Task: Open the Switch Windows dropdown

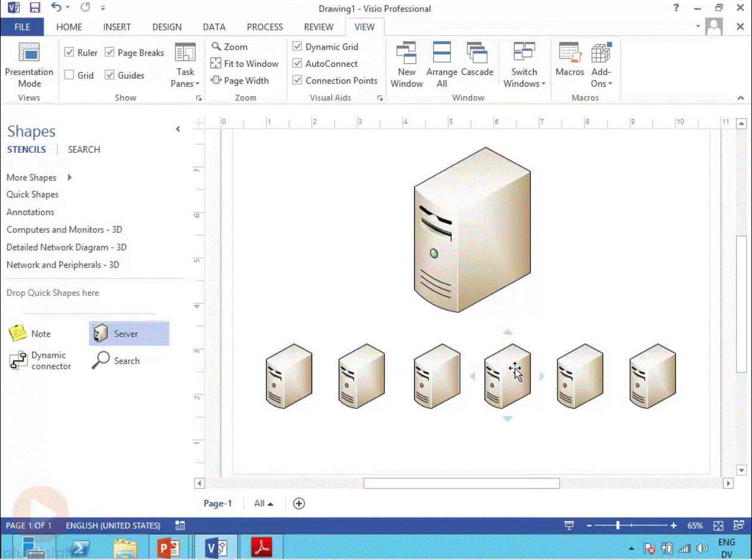Action: point(524,65)
